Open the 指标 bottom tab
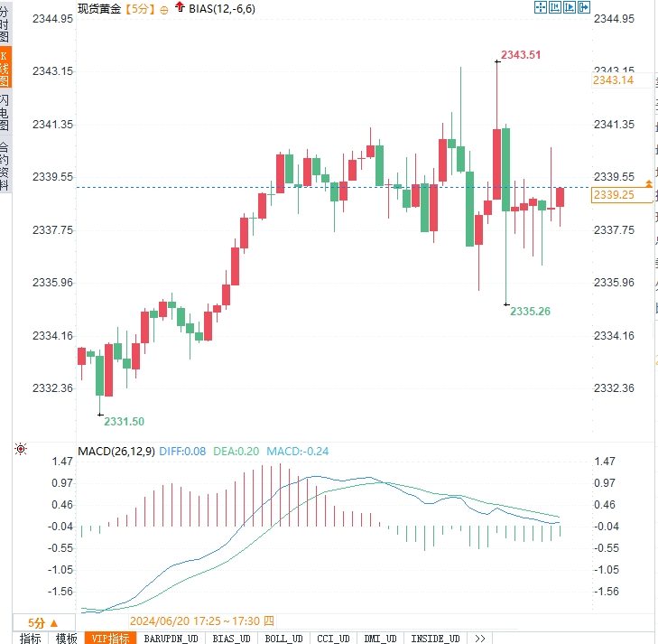658x644 pixels. point(30,638)
